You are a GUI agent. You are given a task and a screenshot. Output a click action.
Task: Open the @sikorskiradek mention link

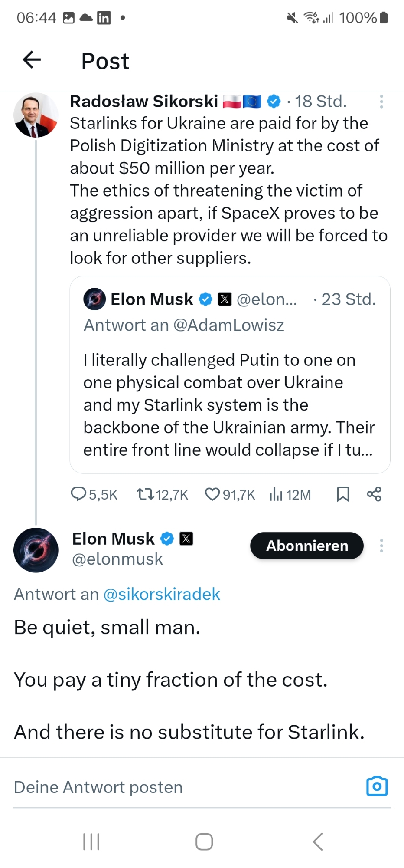pos(162,594)
